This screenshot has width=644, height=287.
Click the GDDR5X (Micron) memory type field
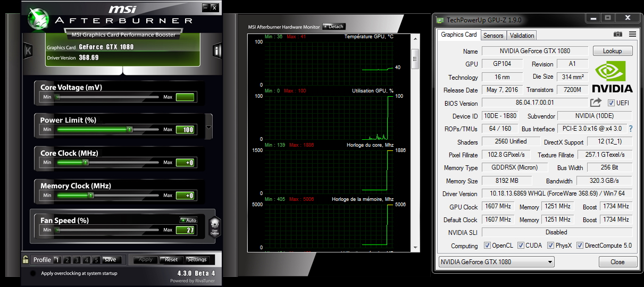pos(515,167)
